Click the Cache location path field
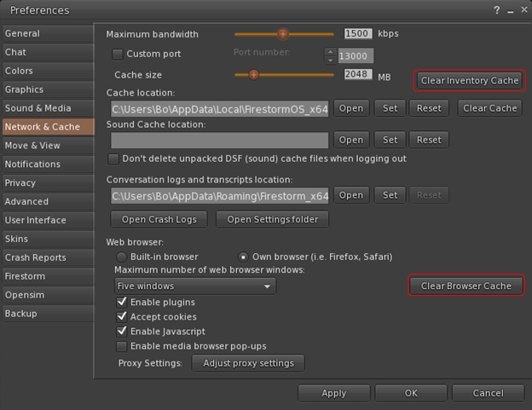This screenshot has width=532, height=410. (219, 109)
